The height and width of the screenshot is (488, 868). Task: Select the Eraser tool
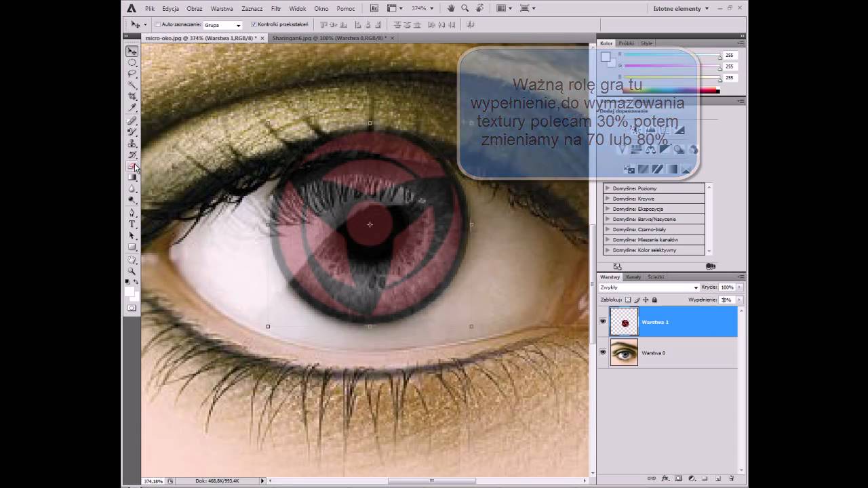[132, 166]
